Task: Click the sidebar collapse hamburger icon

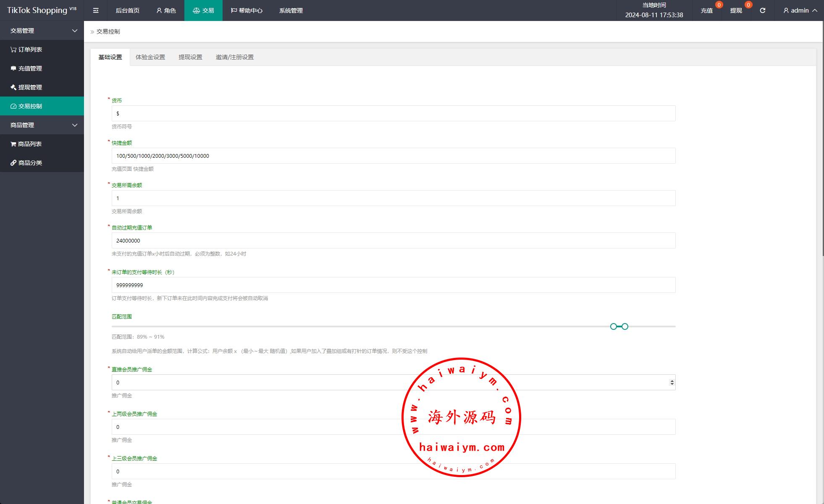Action: [96, 10]
